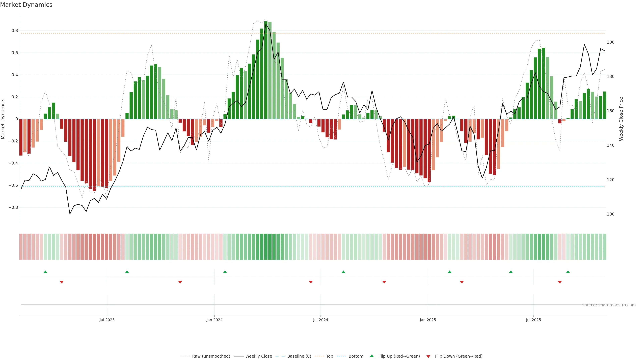Toggle the Bottom legend entry
644x362 pixels.
click(x=356, y=356)
